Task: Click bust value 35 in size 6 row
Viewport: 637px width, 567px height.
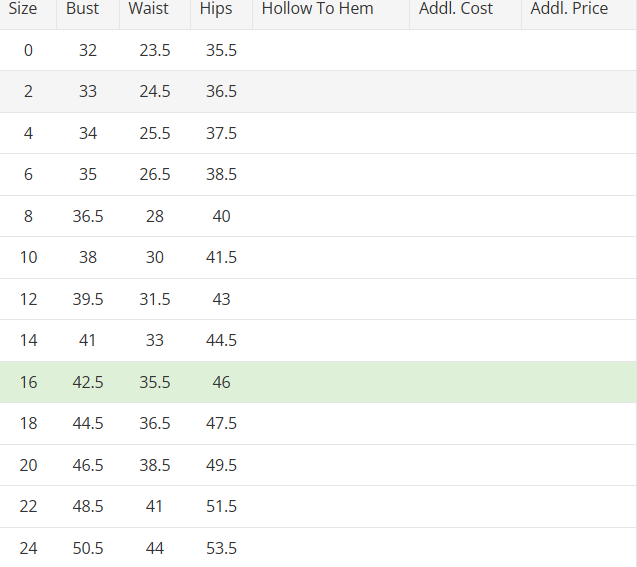Action: click(x=88, y=174)
